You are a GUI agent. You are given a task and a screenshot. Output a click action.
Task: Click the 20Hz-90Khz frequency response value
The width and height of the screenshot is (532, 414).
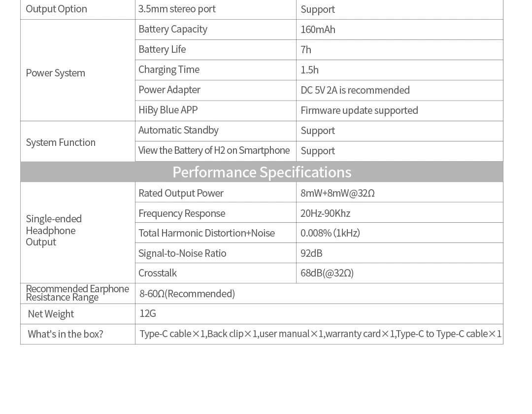pos(325,213)
